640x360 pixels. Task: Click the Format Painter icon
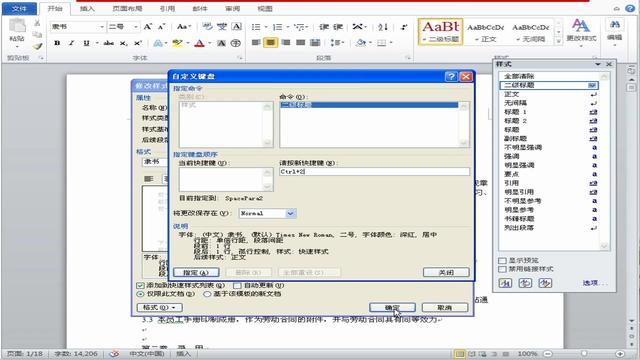(x=37, y=47)
